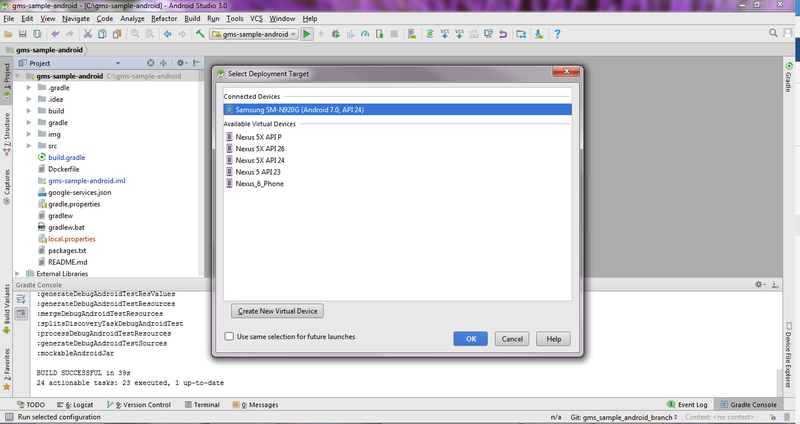Screen dimensions: 800x424
Task: Click VCS Commit up-arrow icon
Action: [459, 34]
